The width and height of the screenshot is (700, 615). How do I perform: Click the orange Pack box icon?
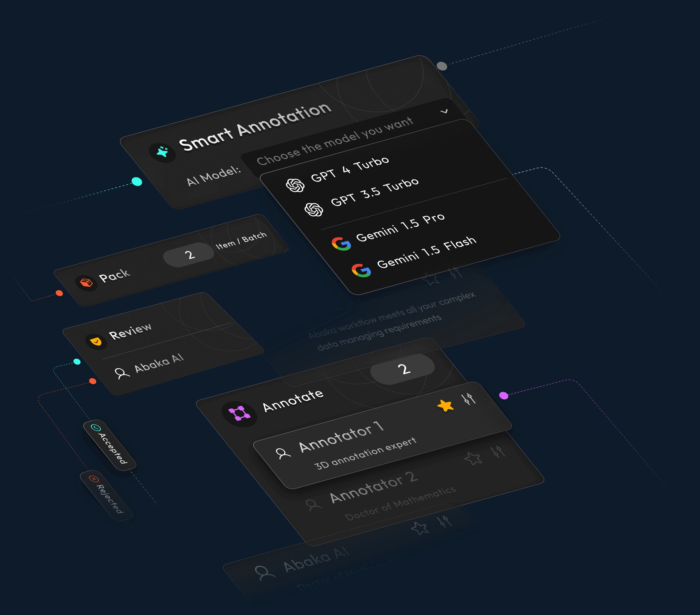pyautogui.click(x=86, y=283)
